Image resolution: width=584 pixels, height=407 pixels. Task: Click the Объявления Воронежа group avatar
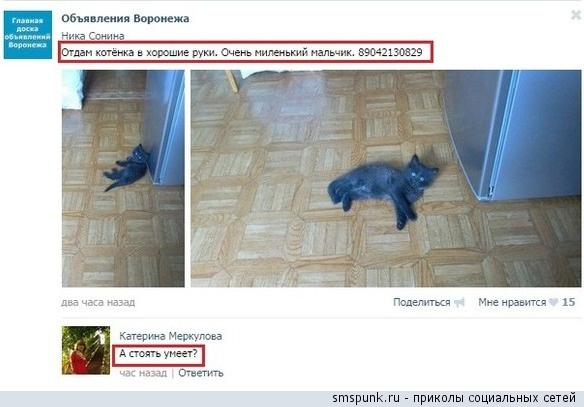28,35
